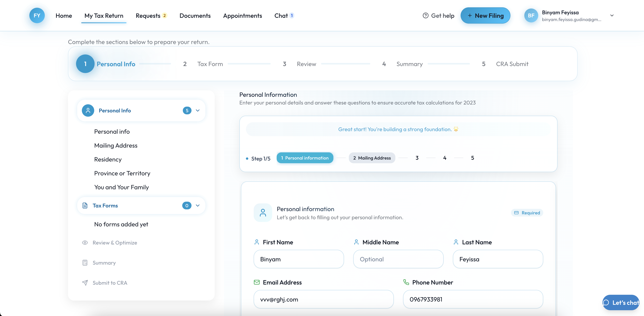
Task: Click the FY logo icon
Action: click(x=37, y=15)
